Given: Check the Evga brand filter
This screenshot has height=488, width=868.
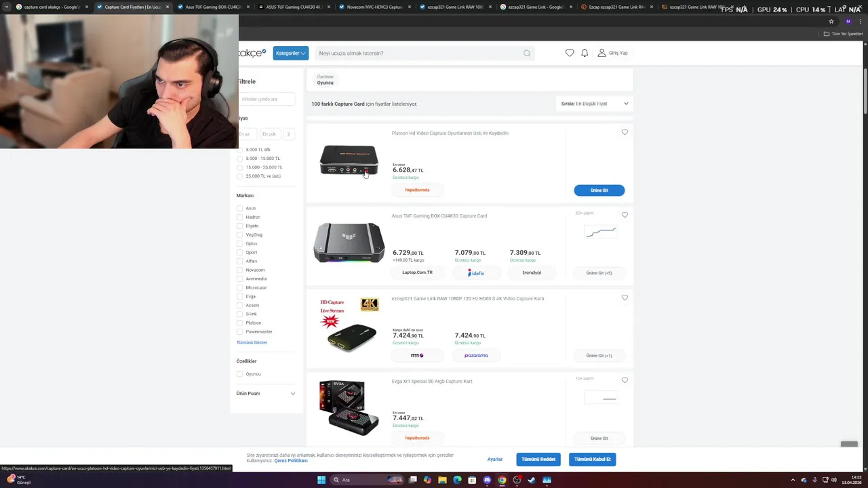Looking at the screenshot, I should (x=239, y=296).
